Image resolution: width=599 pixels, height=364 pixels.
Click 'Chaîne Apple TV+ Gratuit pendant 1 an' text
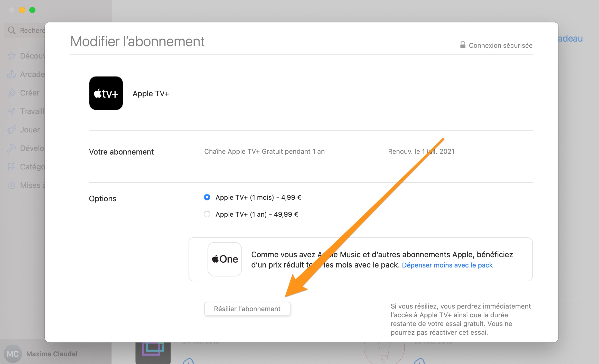(264, 151)
